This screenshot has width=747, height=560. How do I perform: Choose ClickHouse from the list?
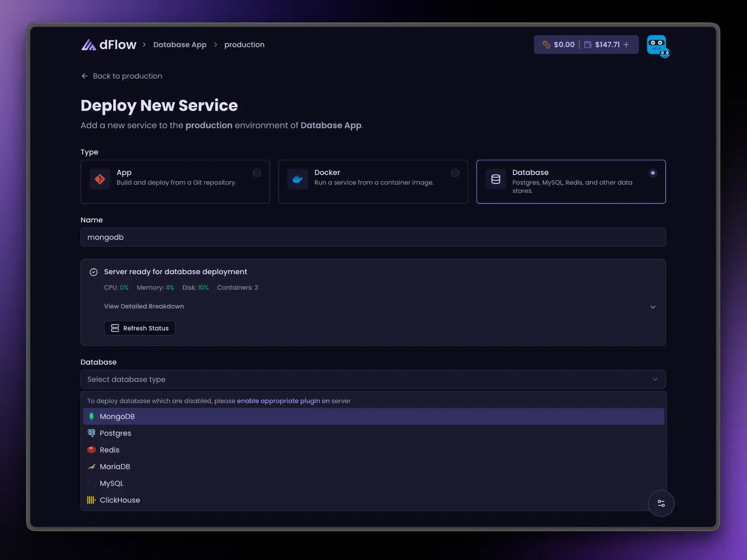click(x=373, y=500)
